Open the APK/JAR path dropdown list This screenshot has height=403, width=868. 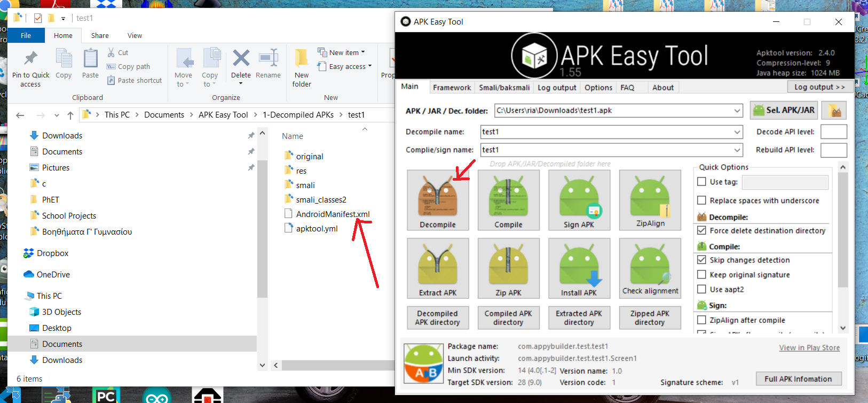737,111
